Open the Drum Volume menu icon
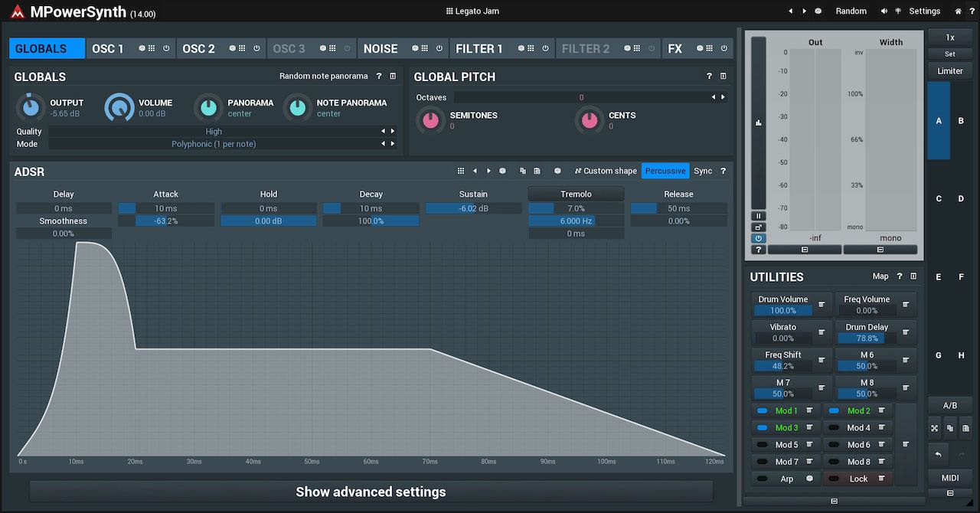This screenshot has height=513, width=980. [821, 305]
